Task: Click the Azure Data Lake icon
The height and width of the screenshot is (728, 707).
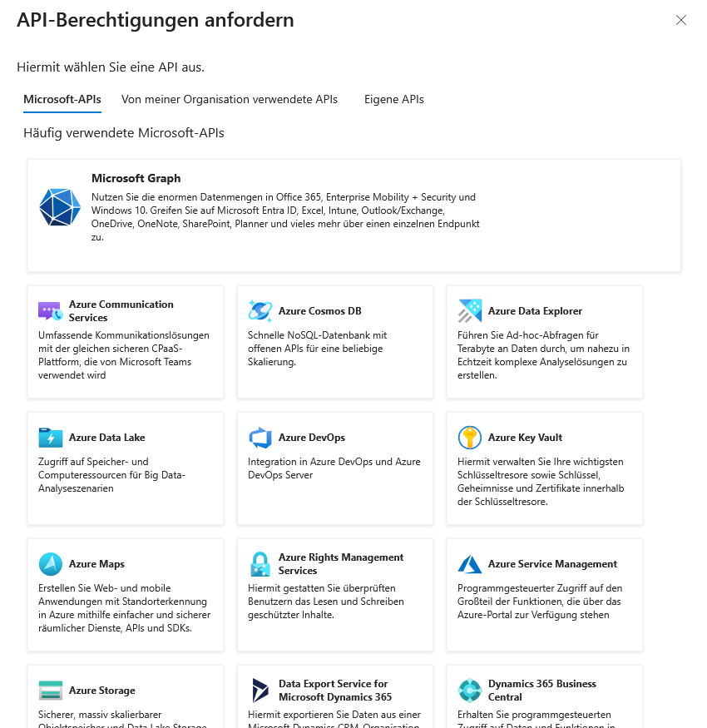Action: [x=49, y=437]
